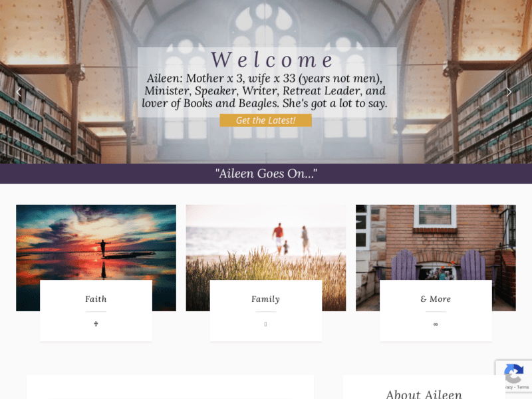Open the & More category title
The height and width of the screenshot is (399, 532).
click(436, 299)
